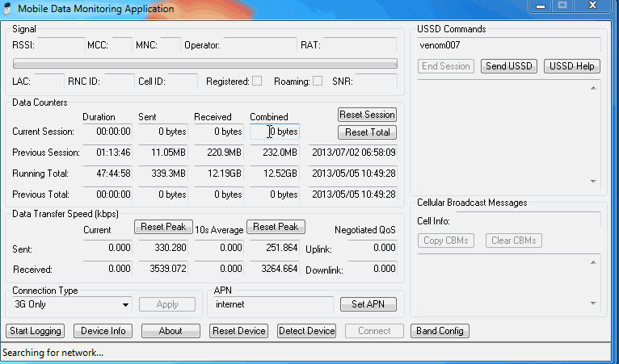The width and height of the screenshot is (619, 364).
Task: Click Reset Device button
Action: coord(239,331)
